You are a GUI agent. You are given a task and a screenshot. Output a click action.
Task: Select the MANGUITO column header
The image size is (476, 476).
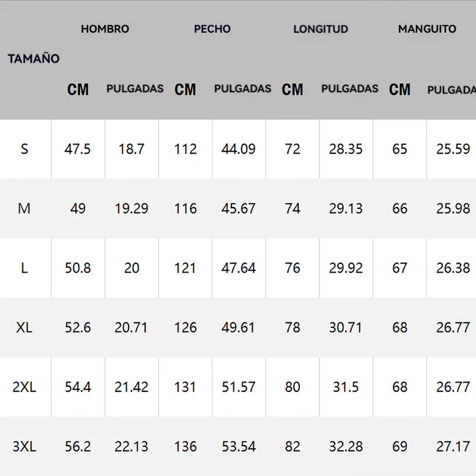tap(427, 29)
